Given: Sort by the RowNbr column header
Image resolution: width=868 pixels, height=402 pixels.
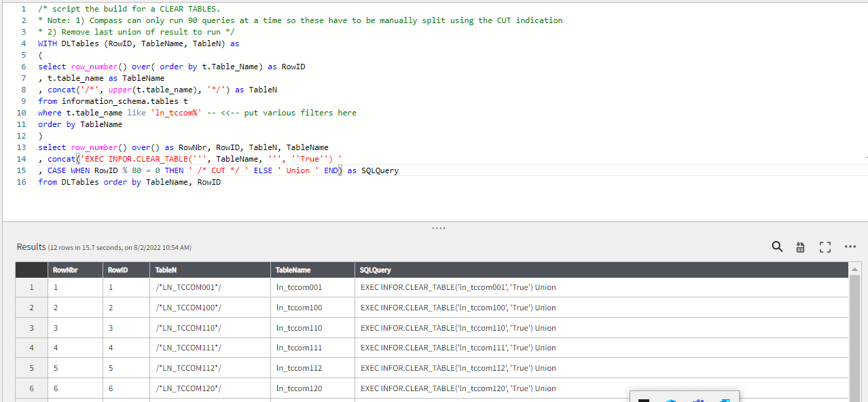Looking at the screenshot, I should (x=75, y=270).
